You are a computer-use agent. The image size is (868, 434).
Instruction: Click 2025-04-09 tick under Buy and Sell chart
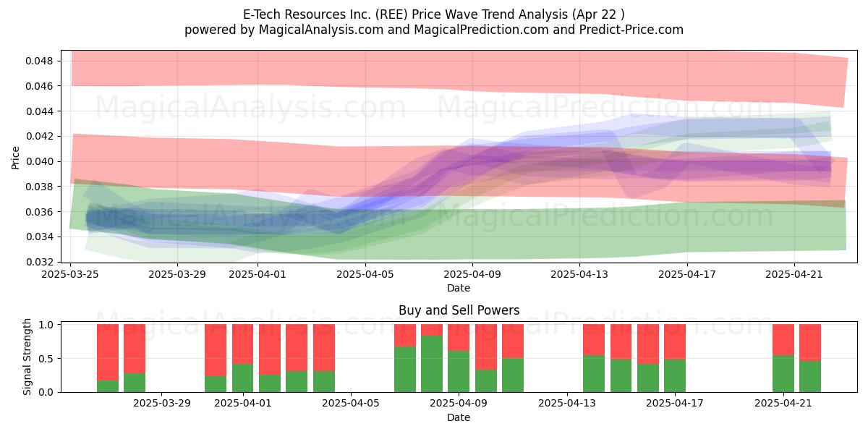click(x=459, y=404)
